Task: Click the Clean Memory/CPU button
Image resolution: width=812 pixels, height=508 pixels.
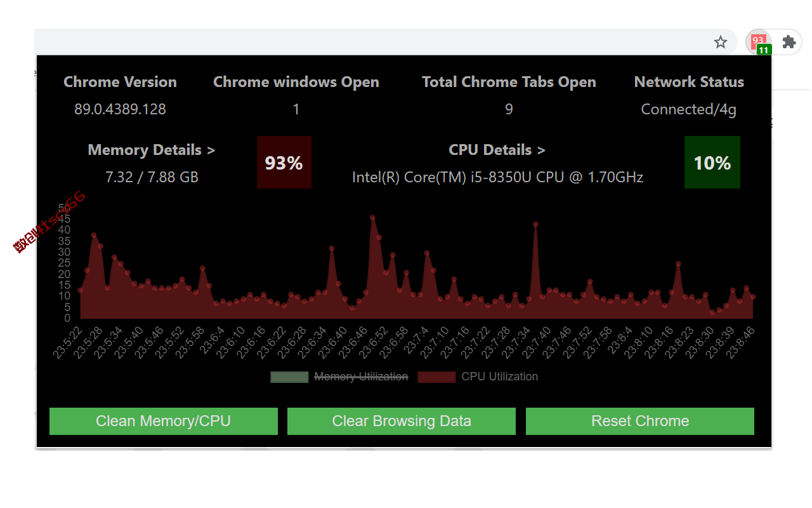Action: pyautogui.click(x=164, y=421)
